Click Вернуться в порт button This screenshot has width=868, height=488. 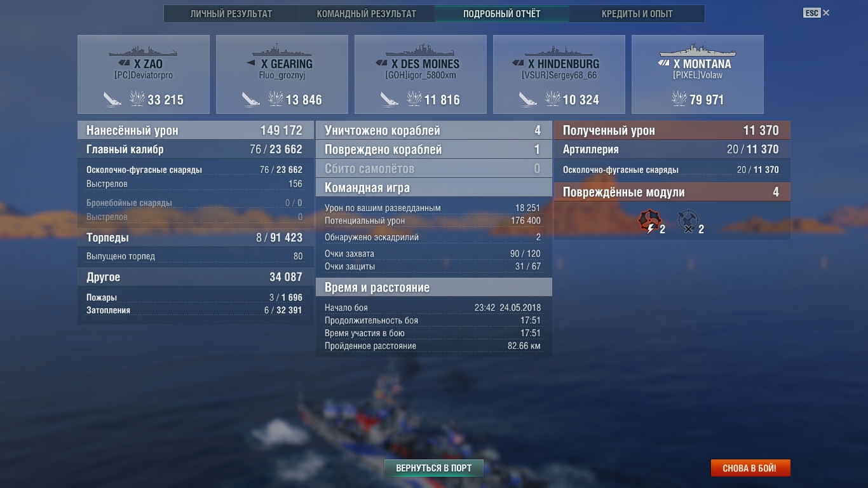click(x=434, y=468)
